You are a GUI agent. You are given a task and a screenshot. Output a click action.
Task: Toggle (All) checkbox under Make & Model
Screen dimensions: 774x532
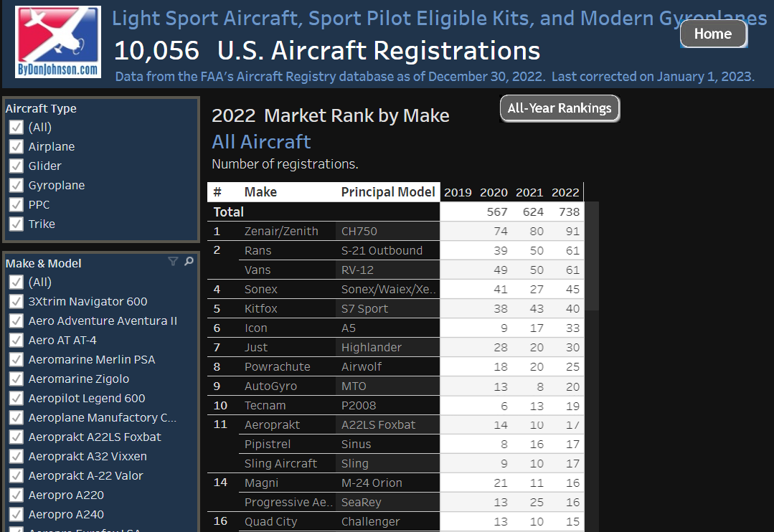pyautogui.click(x=16, y=282)
